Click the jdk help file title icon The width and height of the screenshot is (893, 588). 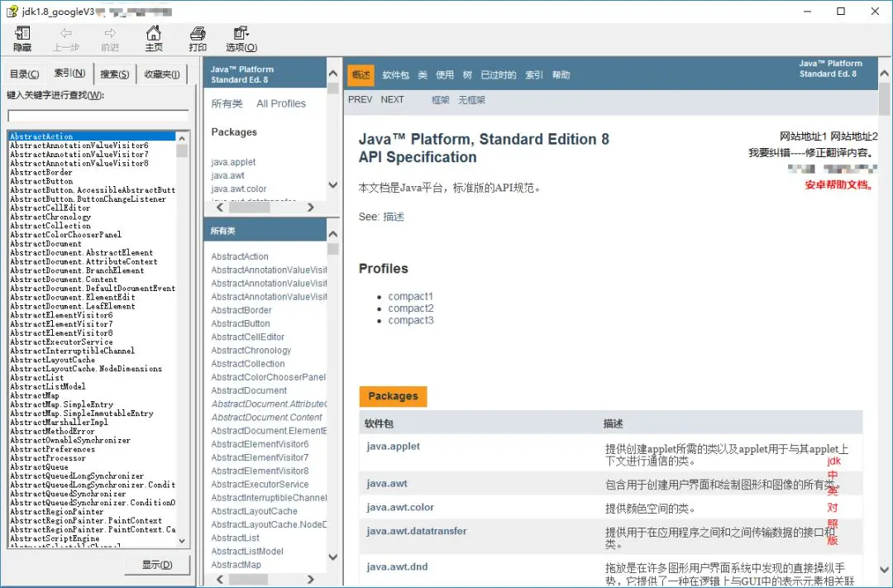(12, 12)
